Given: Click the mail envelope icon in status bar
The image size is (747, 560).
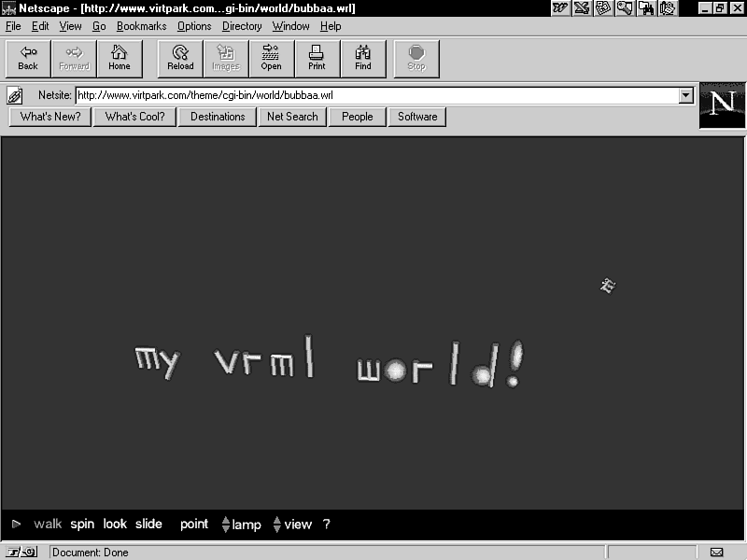Looking at the screenshot, I should tap(716, 553).
